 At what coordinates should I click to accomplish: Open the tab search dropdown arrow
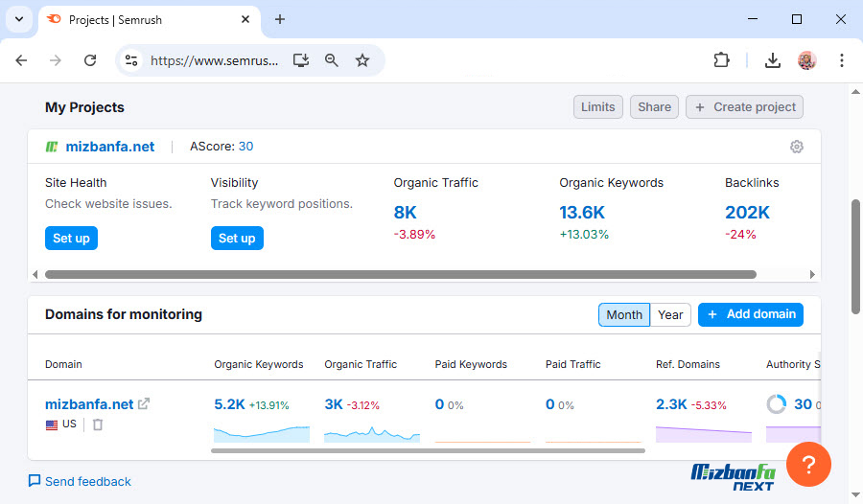(x=19, y=19)
